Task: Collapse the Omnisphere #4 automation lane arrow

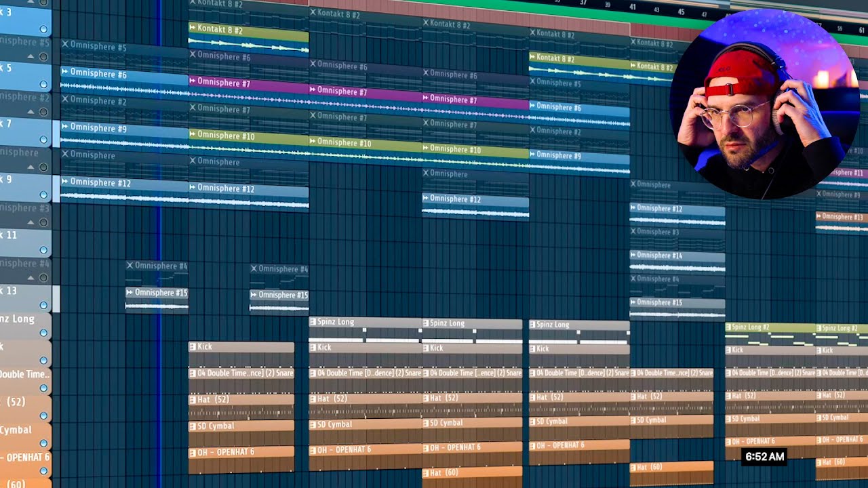Action: 31,278
